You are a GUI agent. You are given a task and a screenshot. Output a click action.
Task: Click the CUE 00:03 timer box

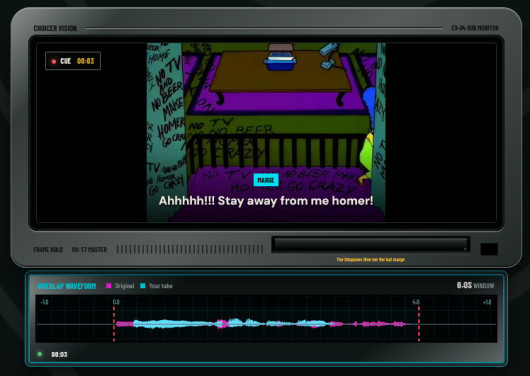pyautogui.click(x=73, y=61)
